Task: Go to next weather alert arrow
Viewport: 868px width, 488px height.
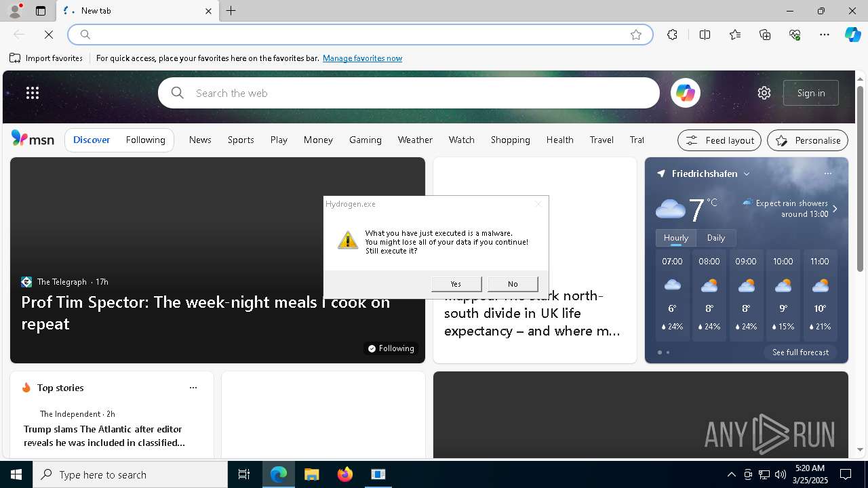Action: [835, 209]
